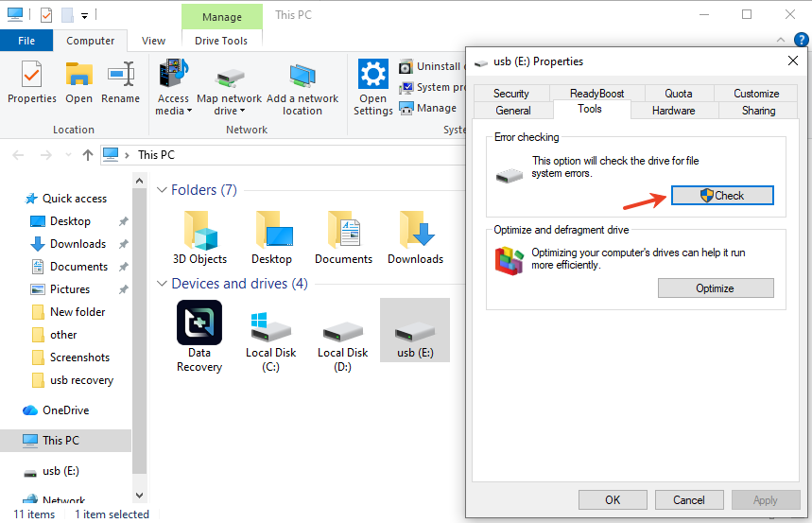
Task: Close the usb (E:) Properties dialog
Action: coord(792,61)
